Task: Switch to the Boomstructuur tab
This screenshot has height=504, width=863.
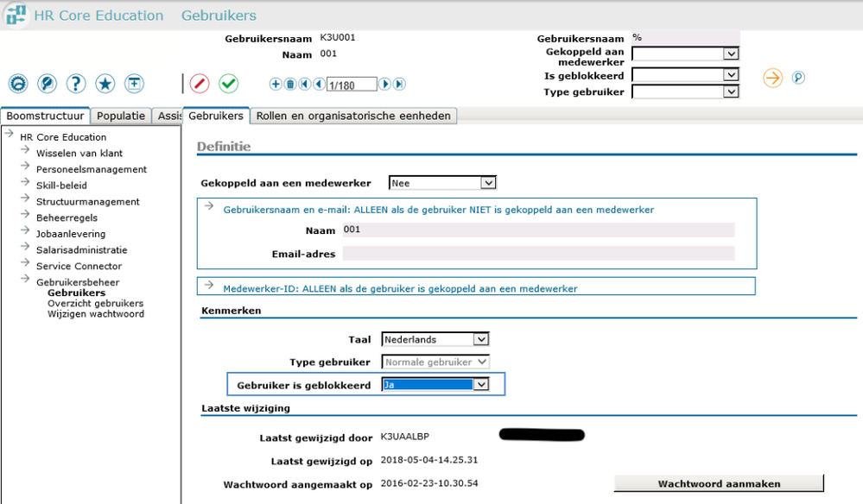Action: coord(45,116)
